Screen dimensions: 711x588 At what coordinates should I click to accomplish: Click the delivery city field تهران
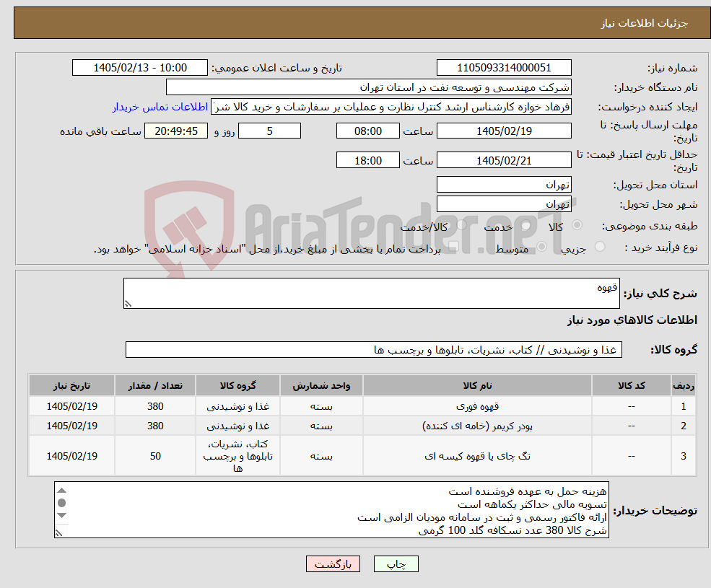pos(504,204)
